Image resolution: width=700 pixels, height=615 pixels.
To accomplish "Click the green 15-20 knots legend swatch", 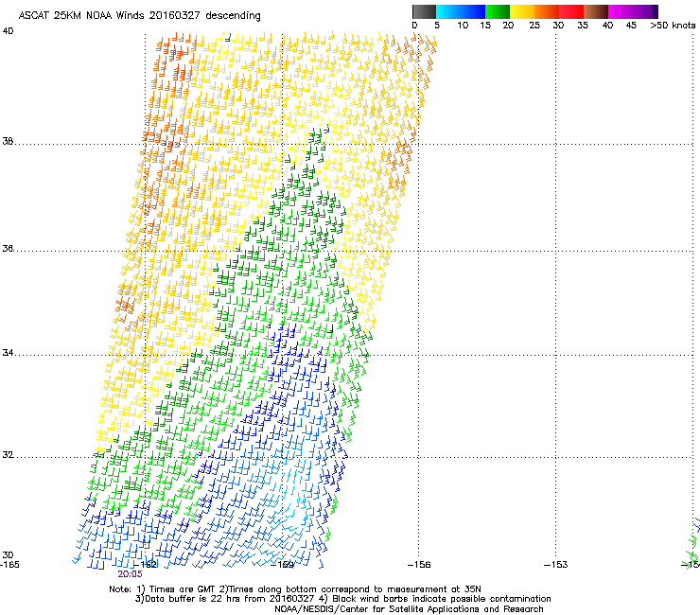I will point(498,11).
